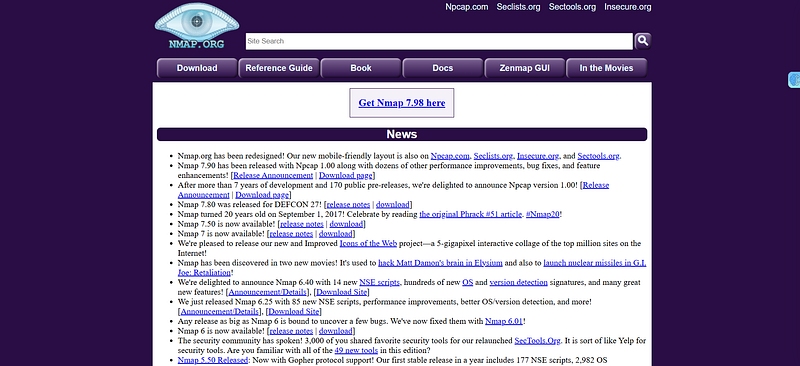
Task: Open hack Matt Damon's brain in Elysium link
Action: 440,263
